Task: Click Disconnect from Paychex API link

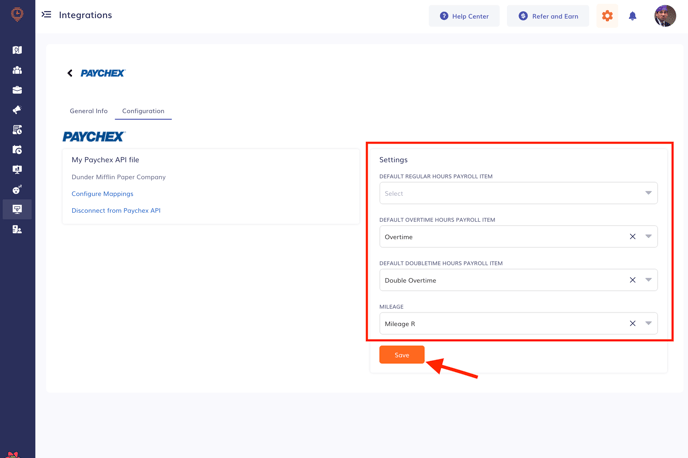Action: pos(116,211)
